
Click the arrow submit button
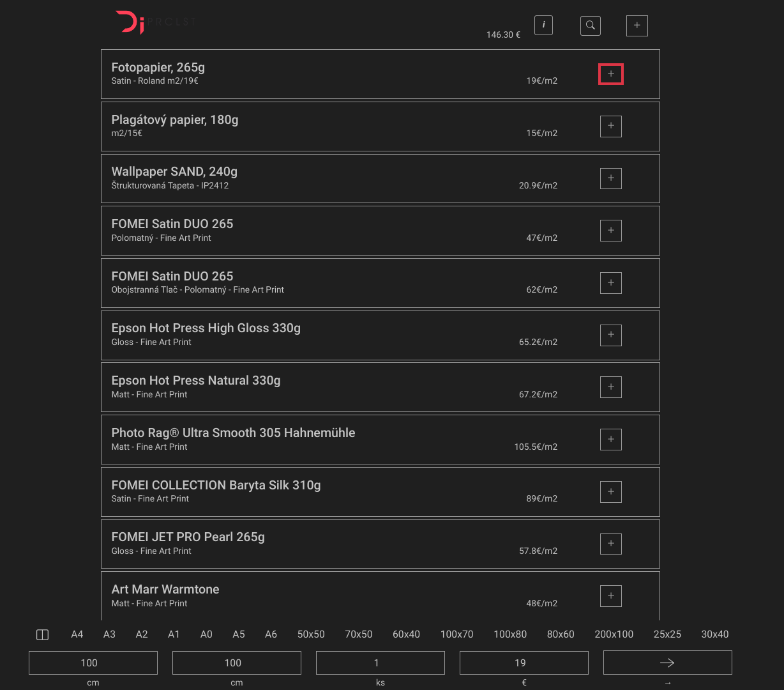(x=668, y=663)
